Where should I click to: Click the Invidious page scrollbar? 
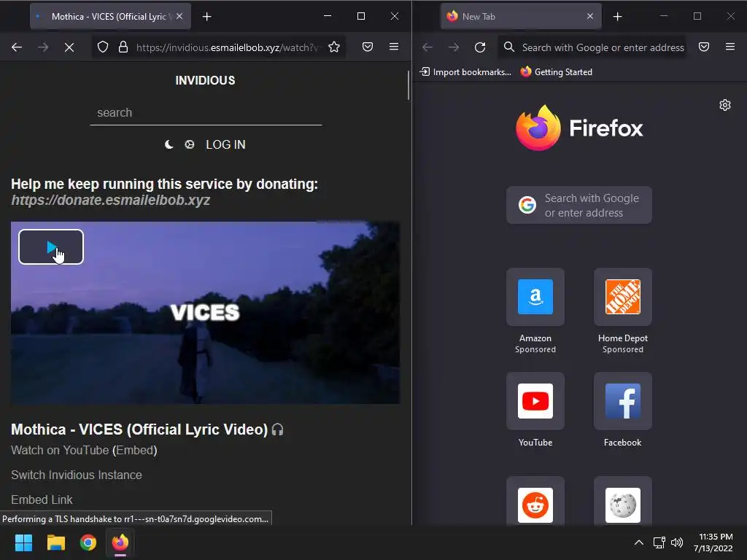pyautogui.click(x=409, y=86)
